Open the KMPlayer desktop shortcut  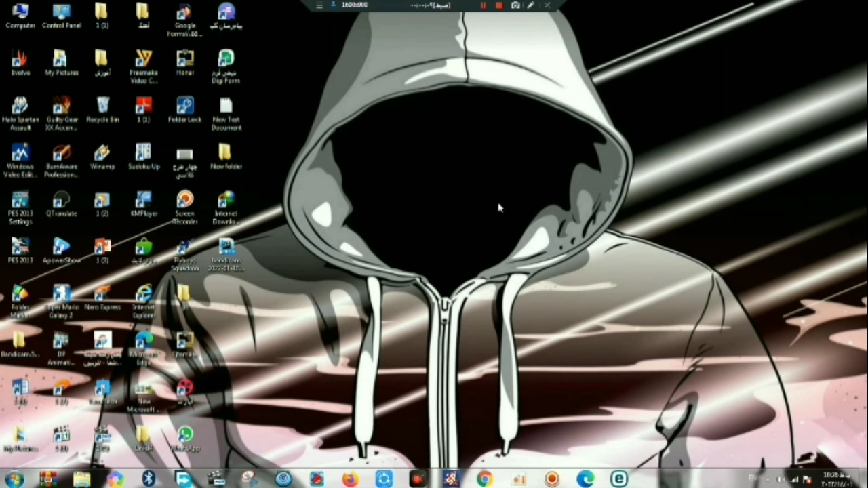pyautogui.click(x=143, y=201)
